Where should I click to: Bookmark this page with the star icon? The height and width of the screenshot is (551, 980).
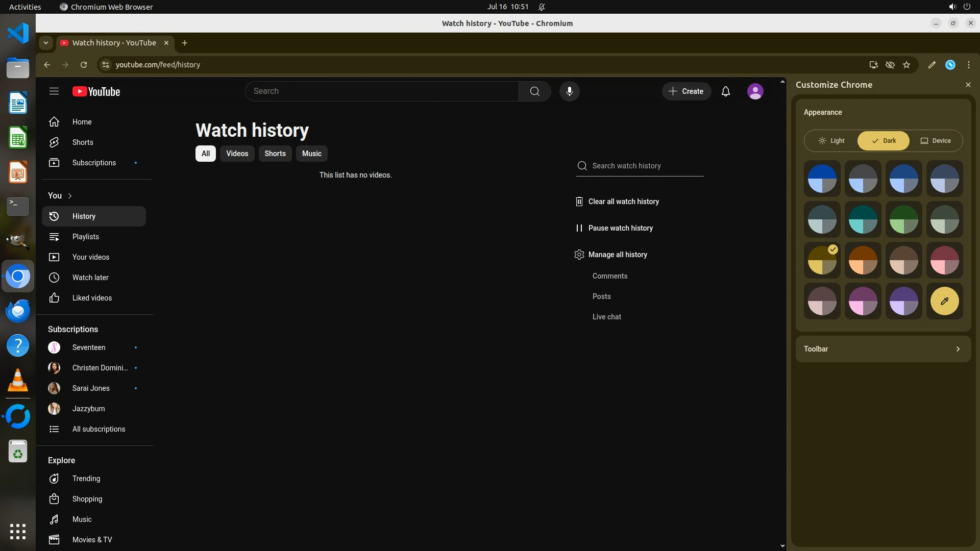click(906, 65)
